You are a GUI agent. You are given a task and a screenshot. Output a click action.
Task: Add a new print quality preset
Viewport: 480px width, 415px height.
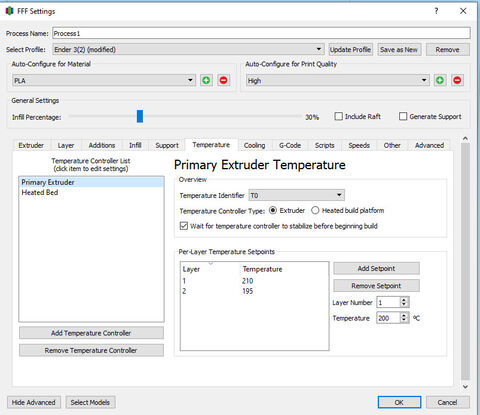click(440, 80)
